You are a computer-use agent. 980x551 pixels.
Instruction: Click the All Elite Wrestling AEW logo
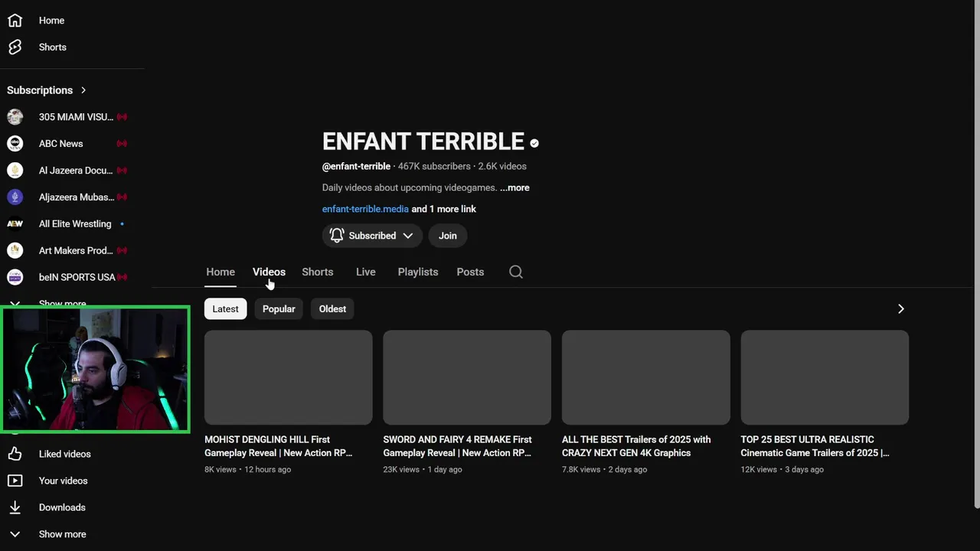click(x=15, y=224)
